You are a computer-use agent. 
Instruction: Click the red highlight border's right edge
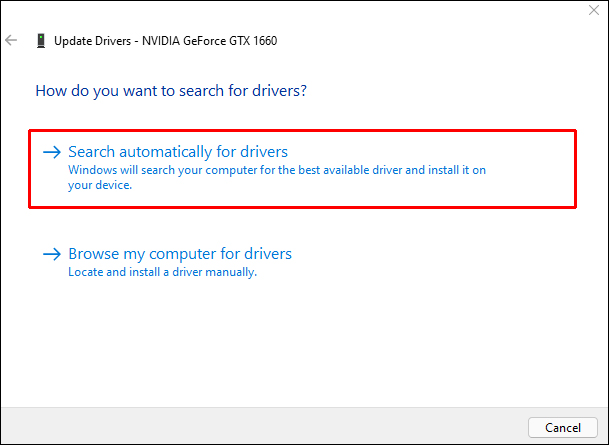pyautogui.click(x=575, y=169)
